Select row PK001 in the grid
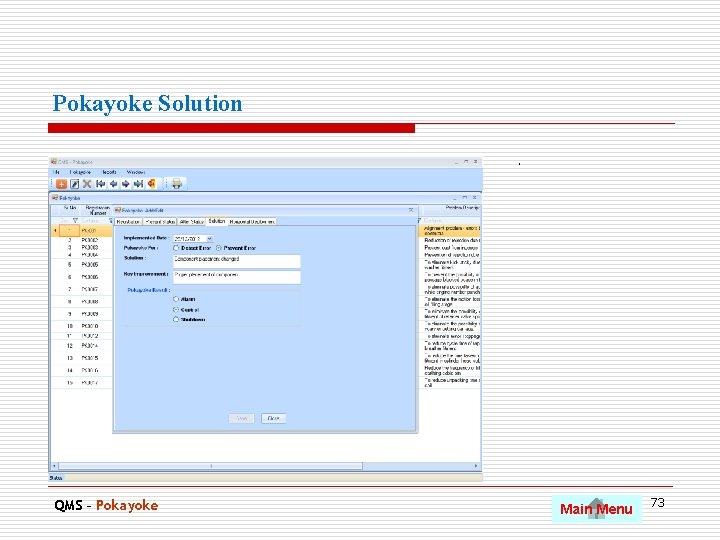 point(81,231)
